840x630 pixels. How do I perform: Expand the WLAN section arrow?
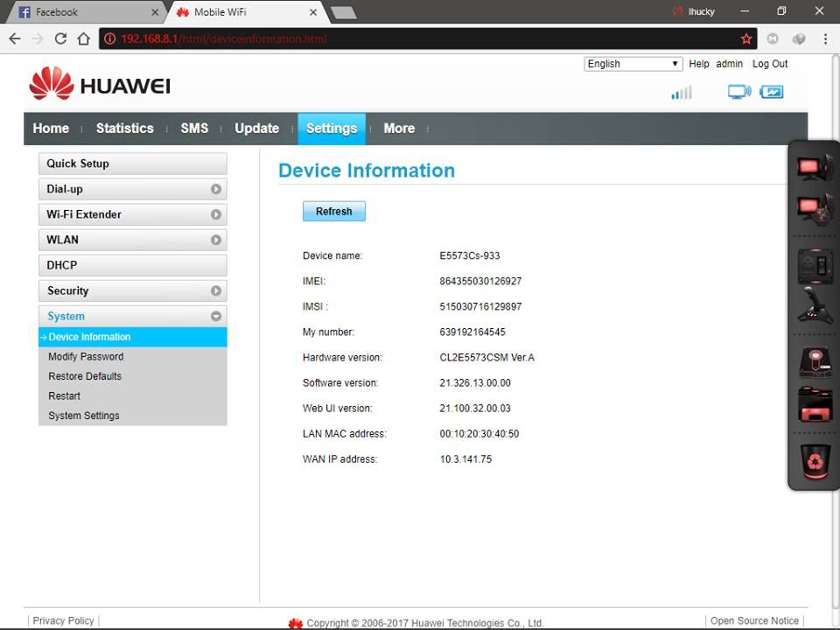click(x=216, y=240)
